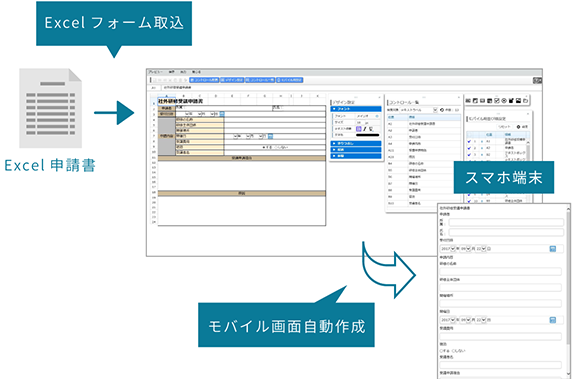Click the モバイル用設定 blue toolbar button

click(289, 80)
